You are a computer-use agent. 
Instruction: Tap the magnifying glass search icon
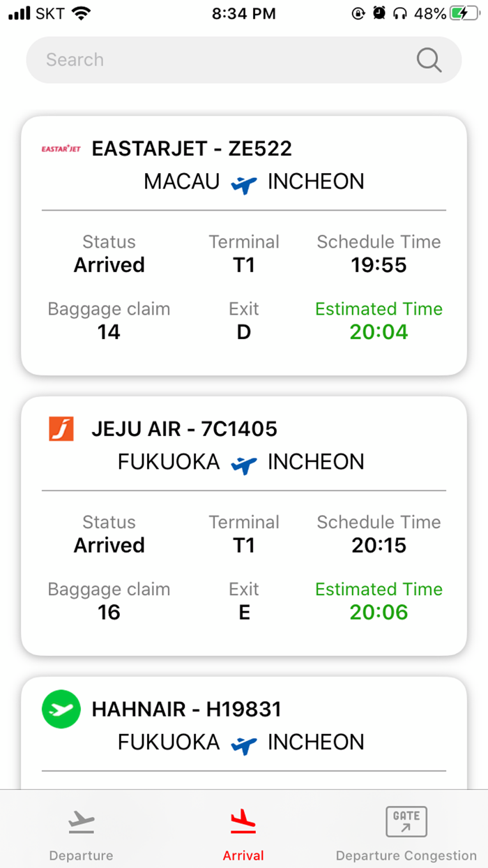click(429, 60)
